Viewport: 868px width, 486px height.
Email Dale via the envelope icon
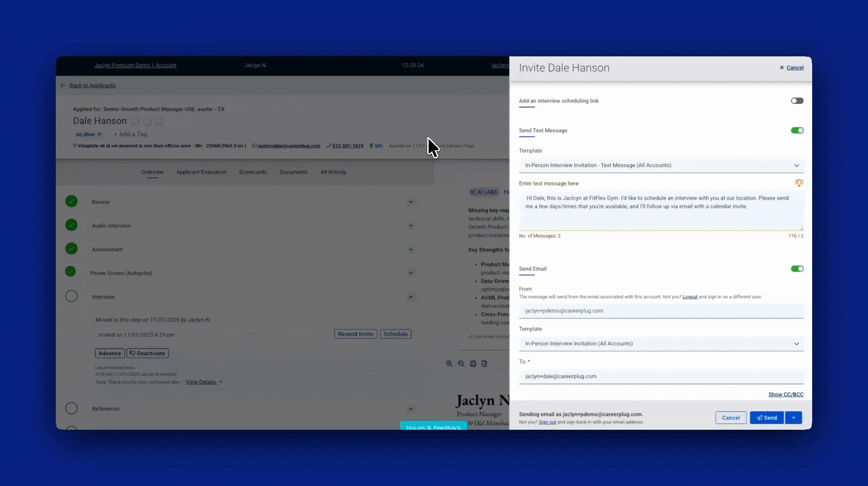click(255, 146)
